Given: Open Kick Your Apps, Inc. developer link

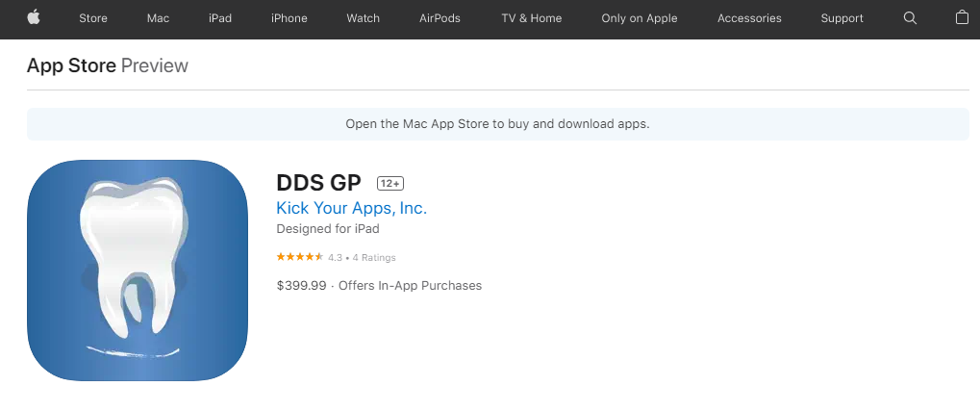Looking at the screenshot, I should click(351, 208).
